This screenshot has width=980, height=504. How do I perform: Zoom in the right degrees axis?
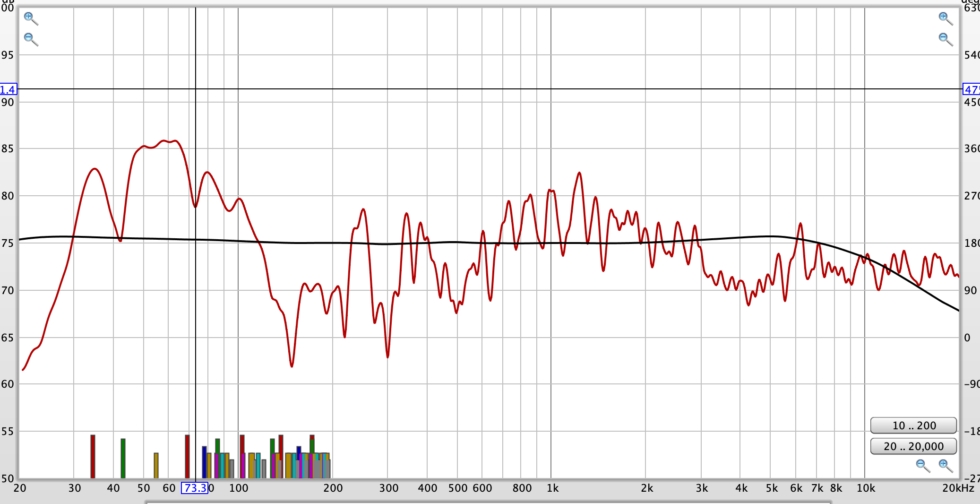click(946, 18)
